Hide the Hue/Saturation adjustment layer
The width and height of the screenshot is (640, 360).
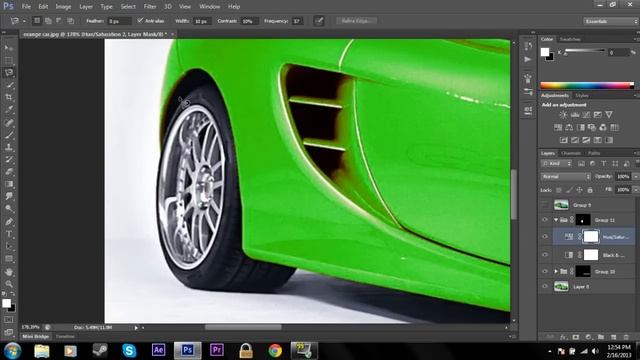click(545, 237)
